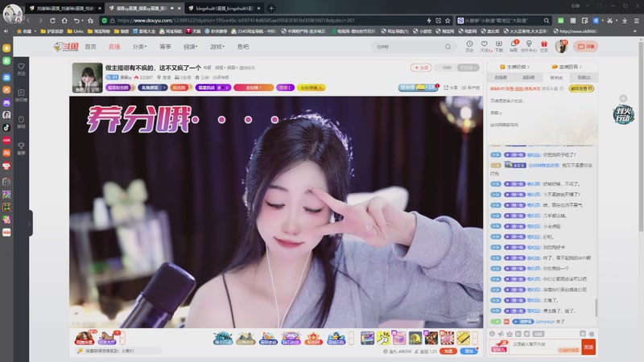Open the browser downloads icon in toolbar

[x=625, y=21]
